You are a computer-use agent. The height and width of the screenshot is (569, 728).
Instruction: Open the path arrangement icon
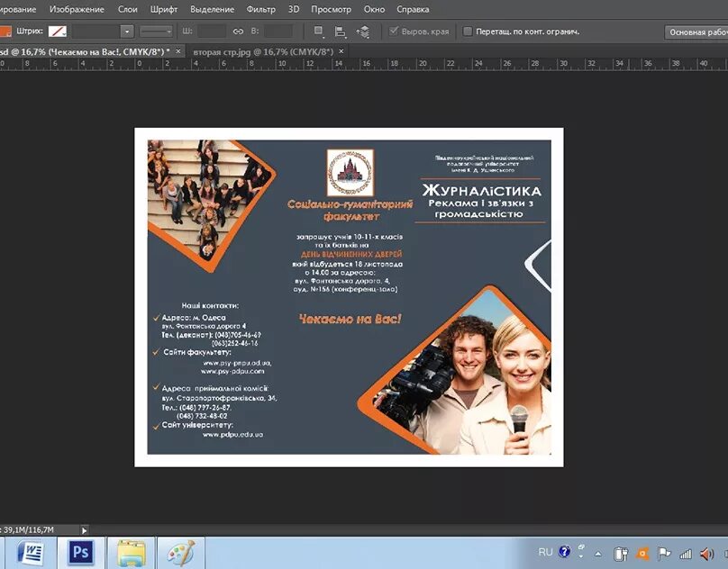(x=362, y=32)
